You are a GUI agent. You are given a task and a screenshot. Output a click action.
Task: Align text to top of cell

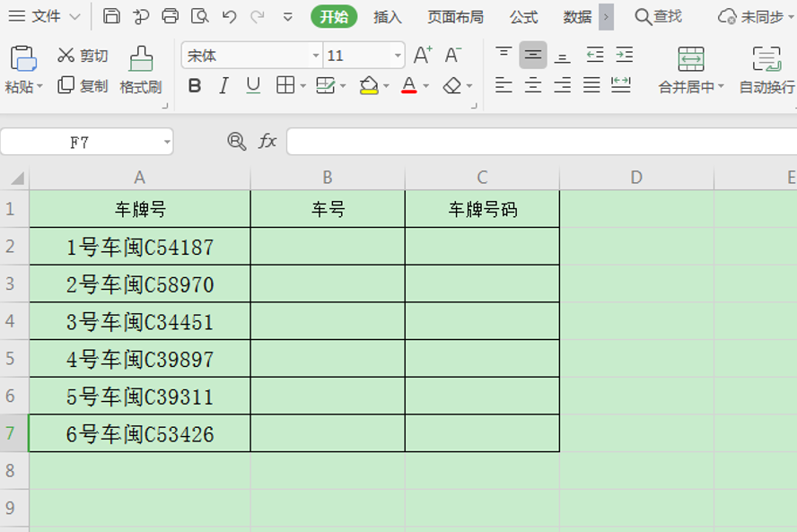click(x=504, y=55)
